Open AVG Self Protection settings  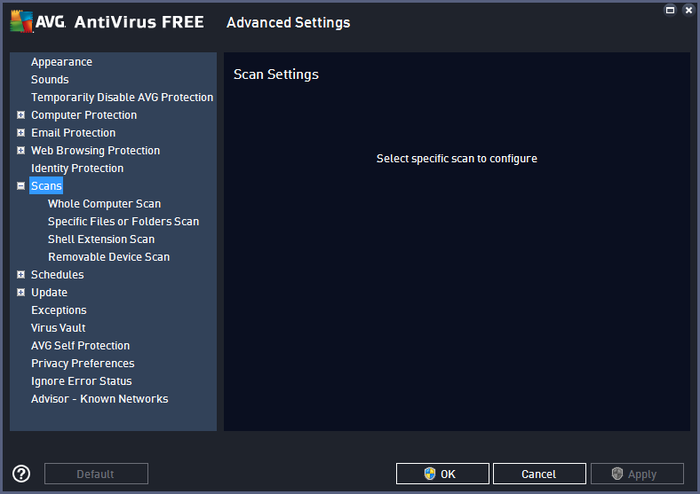[80, 345]
